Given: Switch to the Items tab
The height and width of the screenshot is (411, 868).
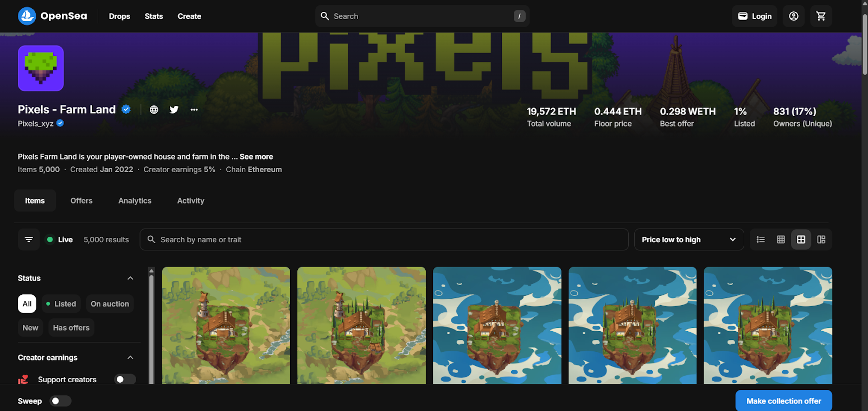Looking at the screenshot, I should point(35,201).
